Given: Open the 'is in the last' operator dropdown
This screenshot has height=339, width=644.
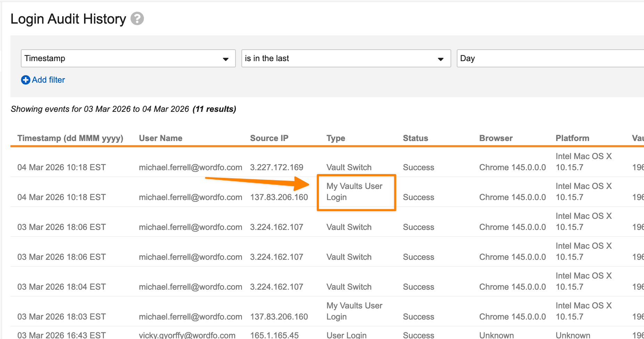Looking at the screenshot, I should coord(346,58).
